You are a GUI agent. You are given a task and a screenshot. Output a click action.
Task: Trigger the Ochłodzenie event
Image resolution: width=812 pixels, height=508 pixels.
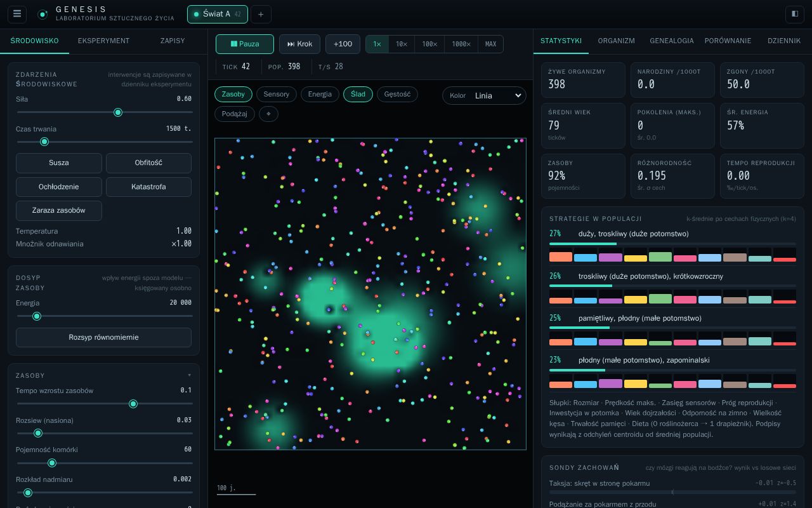point(59,187)
